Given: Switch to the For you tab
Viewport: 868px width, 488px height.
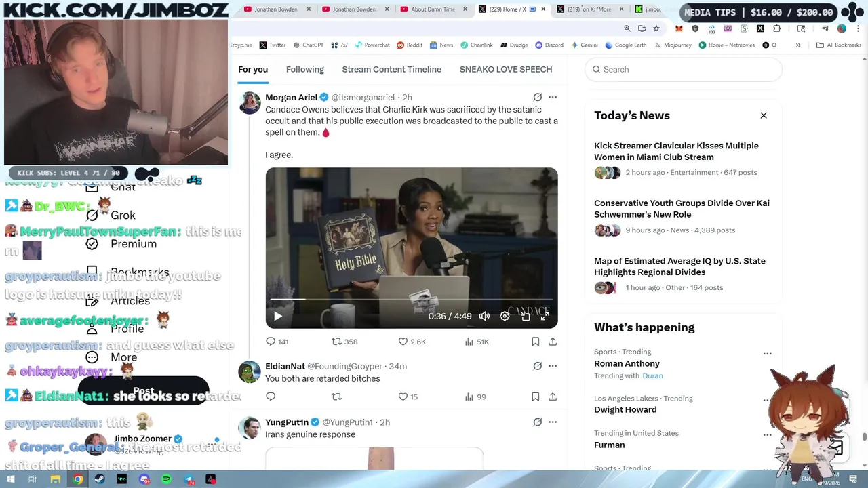Looking at the screenshot, I should tap(253, 69).
